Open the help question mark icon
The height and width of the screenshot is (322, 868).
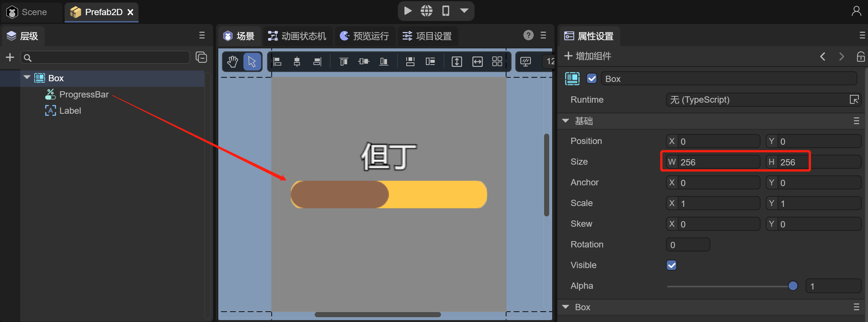528,35
